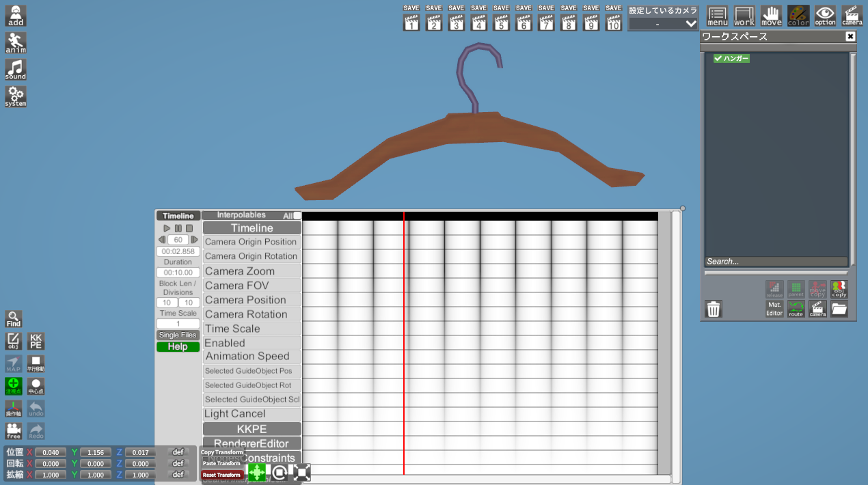Load scene camera SAVE slot 3
Screen dimensions: 868x485
coord(457,23)
